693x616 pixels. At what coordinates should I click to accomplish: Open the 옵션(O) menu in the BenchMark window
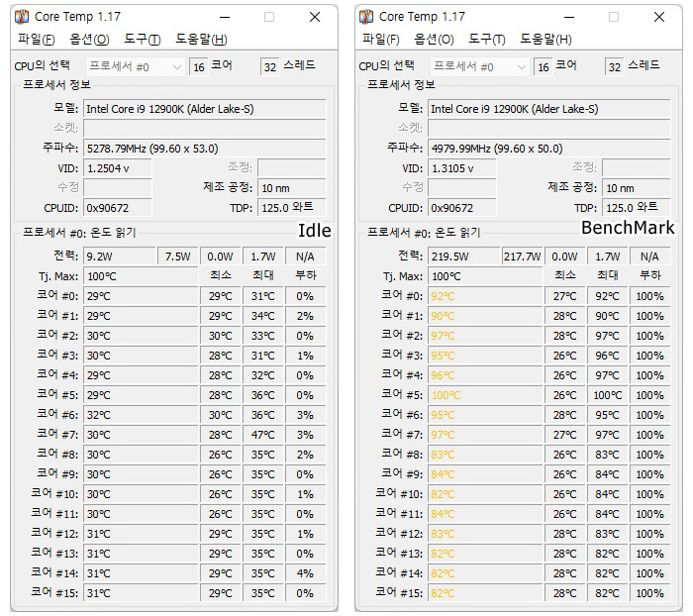[434, 40]
